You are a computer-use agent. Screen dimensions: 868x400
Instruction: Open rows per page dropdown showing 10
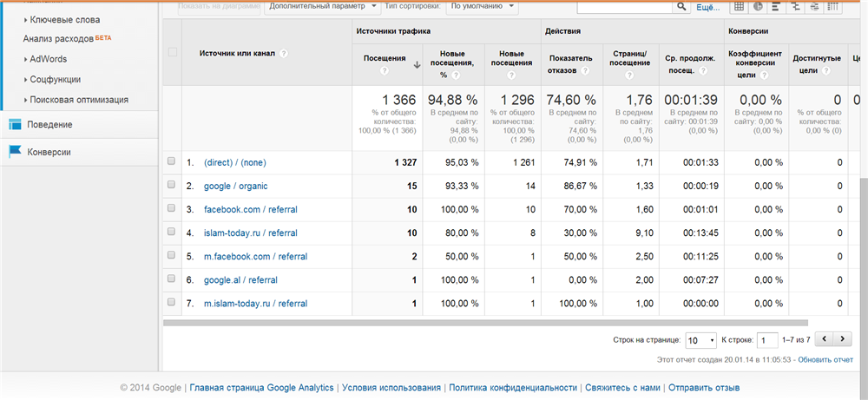tap(700, 340)
